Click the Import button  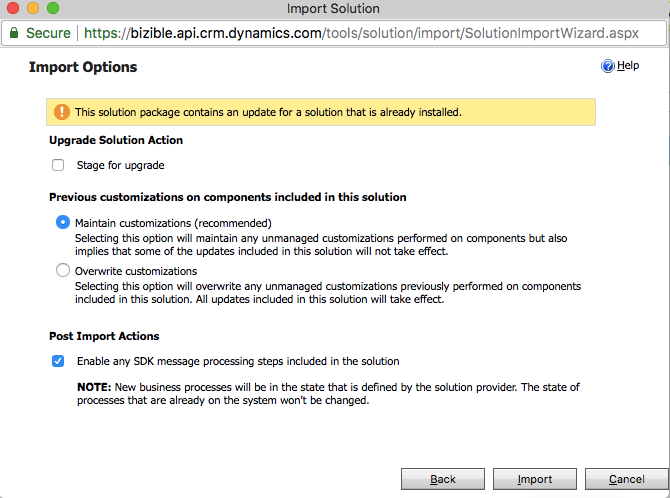535,479
